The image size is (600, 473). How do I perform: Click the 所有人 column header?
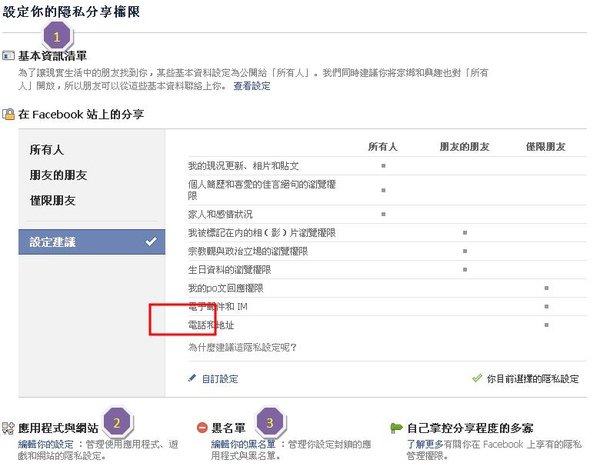coord(383,147)
